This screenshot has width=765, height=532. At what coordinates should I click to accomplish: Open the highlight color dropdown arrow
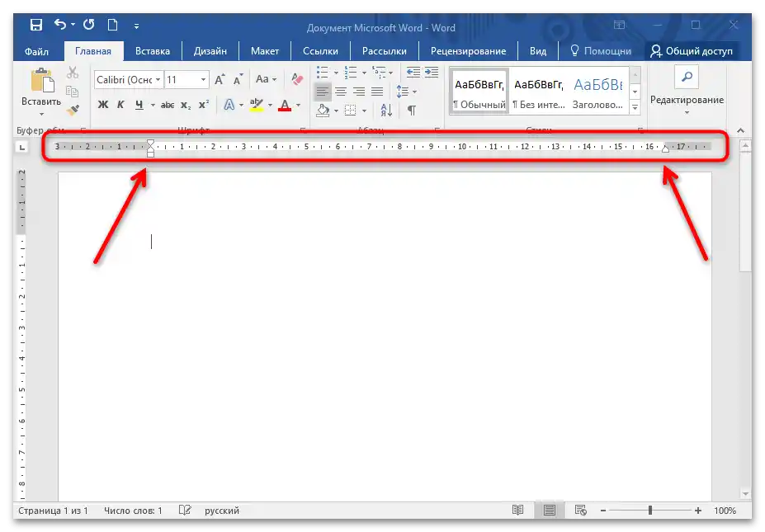click(270, 105)
